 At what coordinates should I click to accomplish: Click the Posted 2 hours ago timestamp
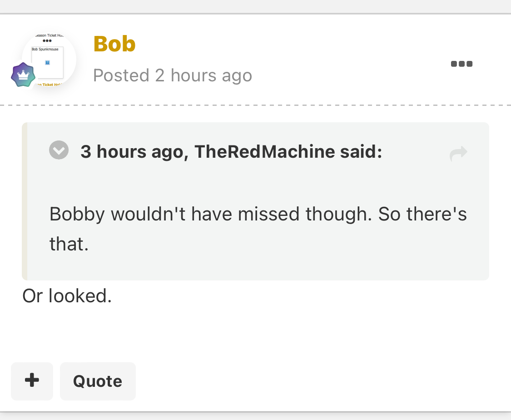pos(173,75)
